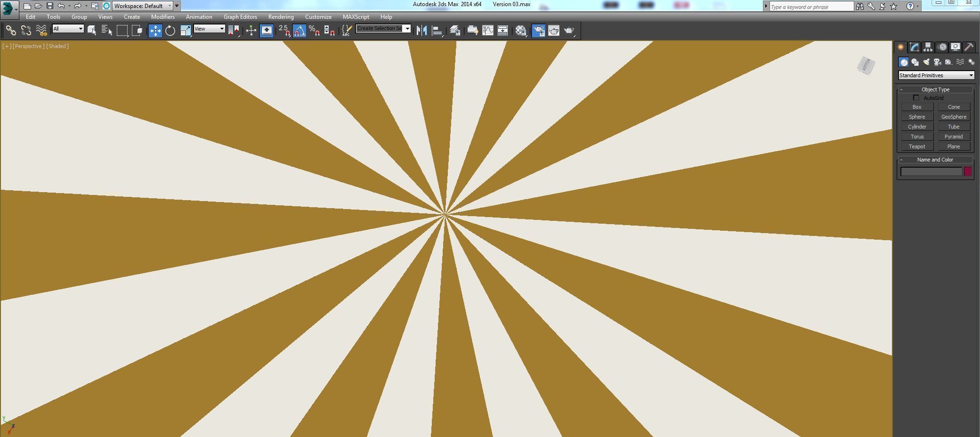Activate the Select Object tool
The image size is (980, 437).
tap(92, 31)
